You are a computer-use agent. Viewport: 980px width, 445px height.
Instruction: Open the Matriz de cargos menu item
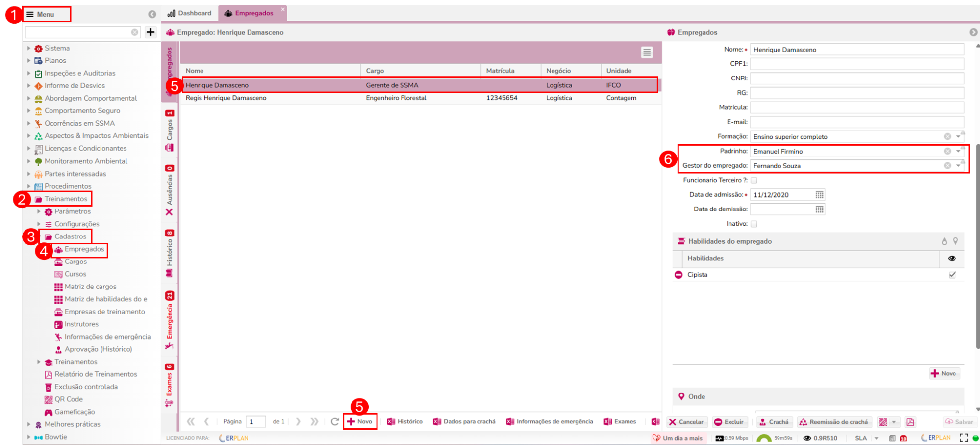90,287
